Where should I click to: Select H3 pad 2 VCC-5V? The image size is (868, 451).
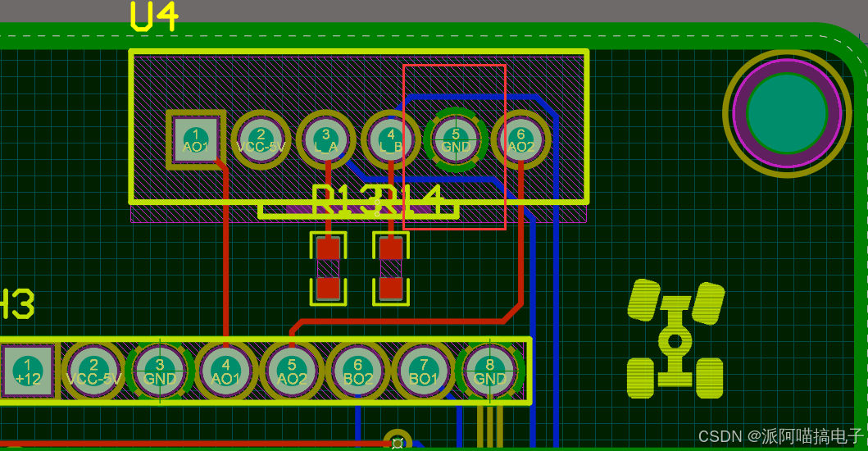click(93, 371)
